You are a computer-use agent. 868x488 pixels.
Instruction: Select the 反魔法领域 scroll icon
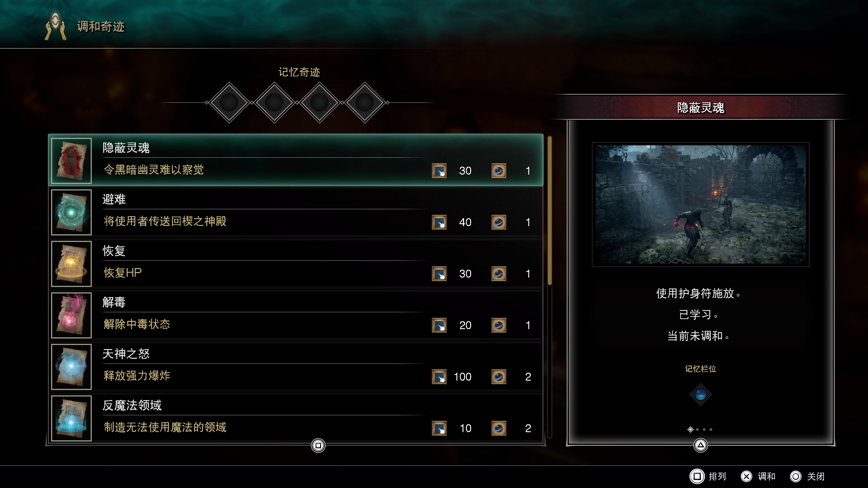click(x=71, y=418)
